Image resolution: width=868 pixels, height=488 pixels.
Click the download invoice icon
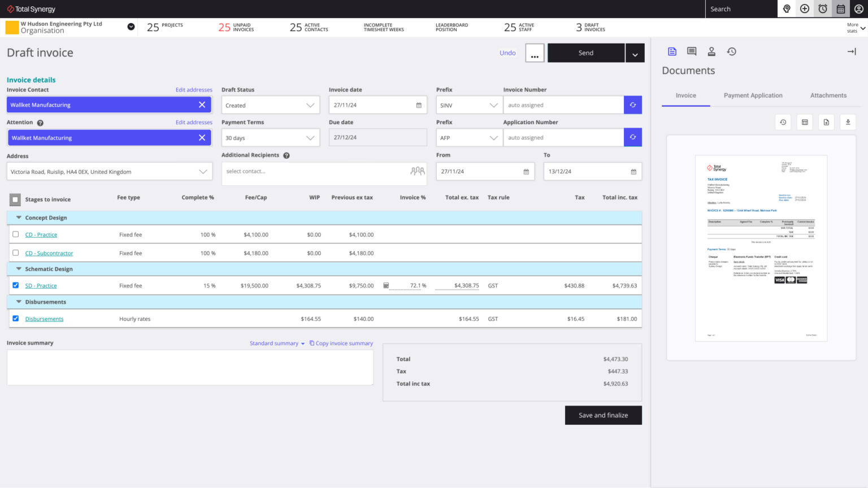pos(848,122)
